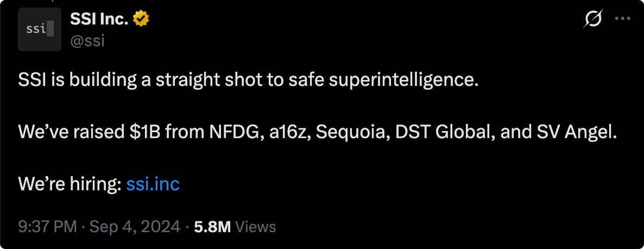Open the SSI Inc. display name
Viewport: 644px width, 249px height.
[x=99, y=20]
